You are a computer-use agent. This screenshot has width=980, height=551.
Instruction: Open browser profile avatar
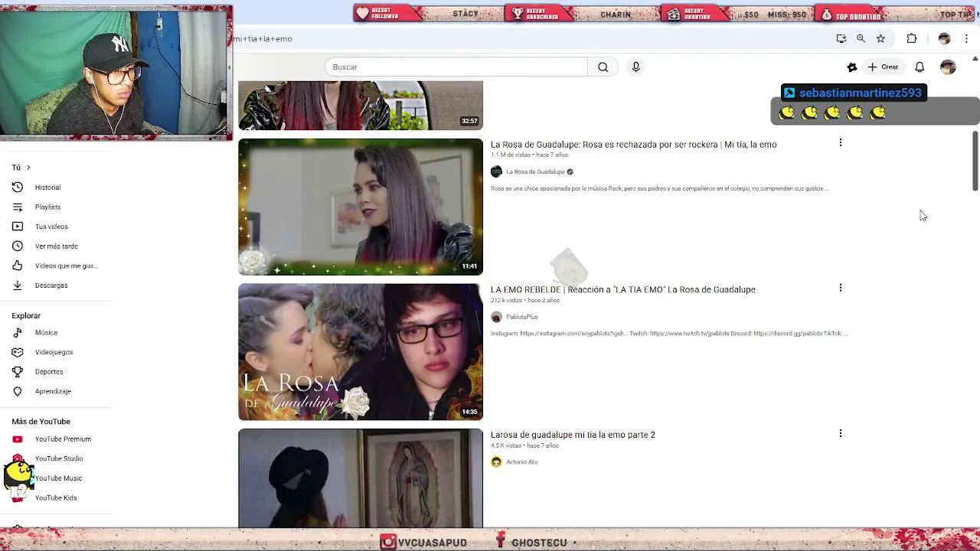[x=944, y=39]
